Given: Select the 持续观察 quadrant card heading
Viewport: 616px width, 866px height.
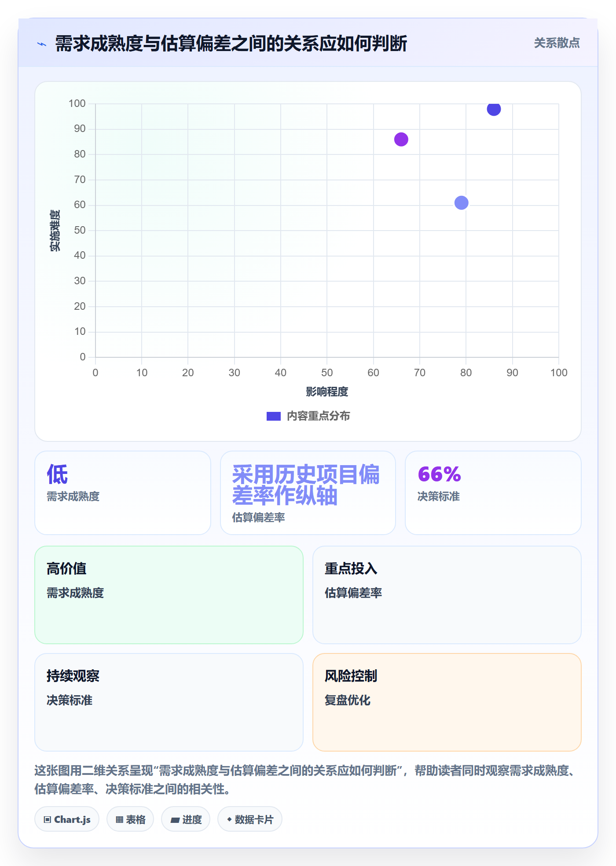Looking at the screenshot, I should pos(73,676).
